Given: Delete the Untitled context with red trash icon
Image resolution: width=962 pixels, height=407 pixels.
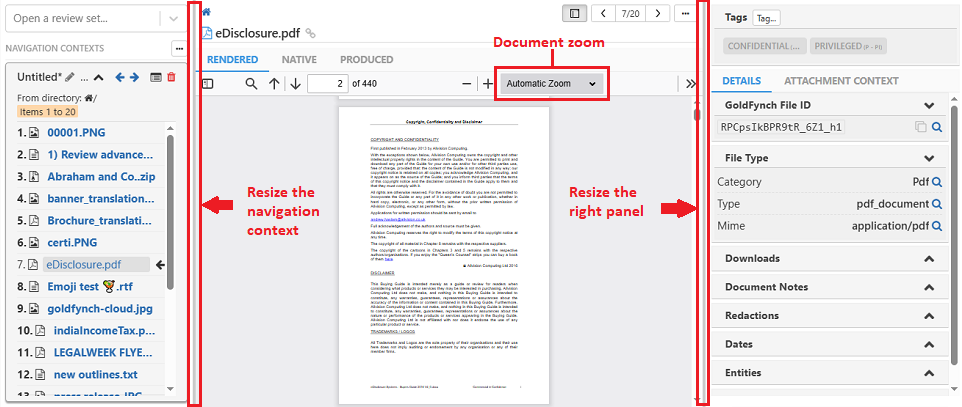Looking at the screenshot, I should click(171, 77).
